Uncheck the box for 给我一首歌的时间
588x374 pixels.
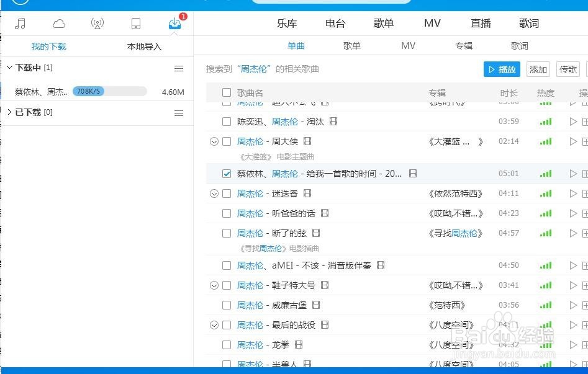pyautogui.click(x=227, y=174)
